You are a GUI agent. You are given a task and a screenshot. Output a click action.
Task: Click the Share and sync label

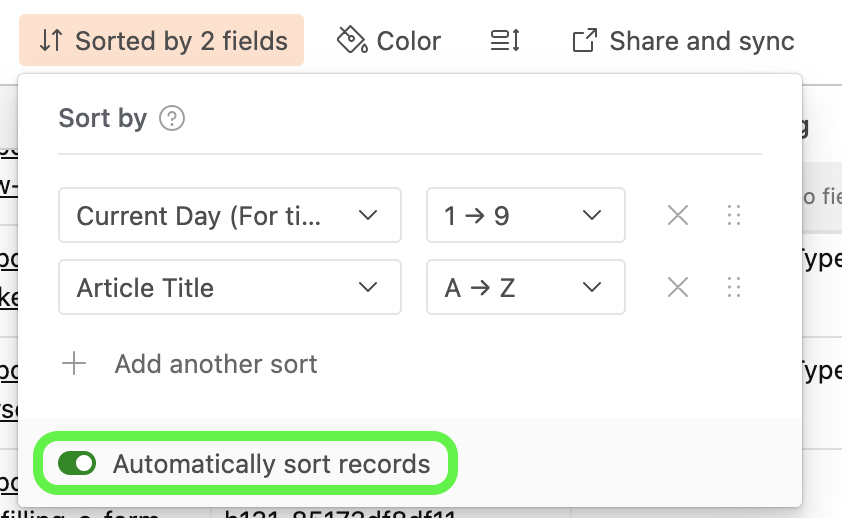point(702,41)
